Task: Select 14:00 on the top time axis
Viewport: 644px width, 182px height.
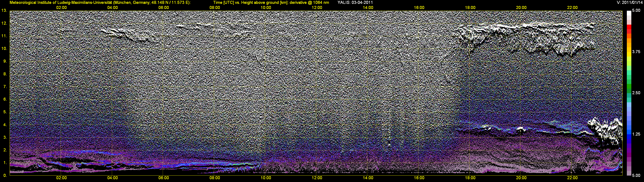Action: [368, 8]
